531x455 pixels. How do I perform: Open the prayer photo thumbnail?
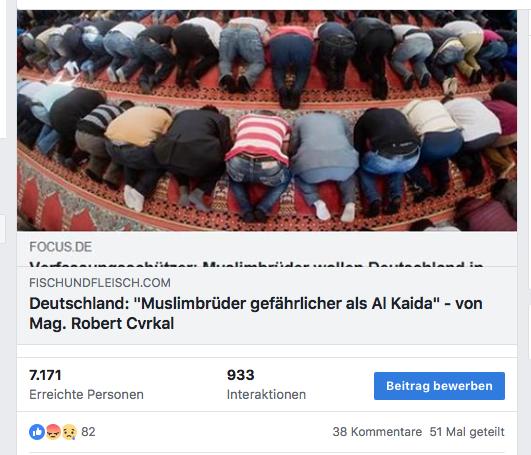click(x=267, y=121)
